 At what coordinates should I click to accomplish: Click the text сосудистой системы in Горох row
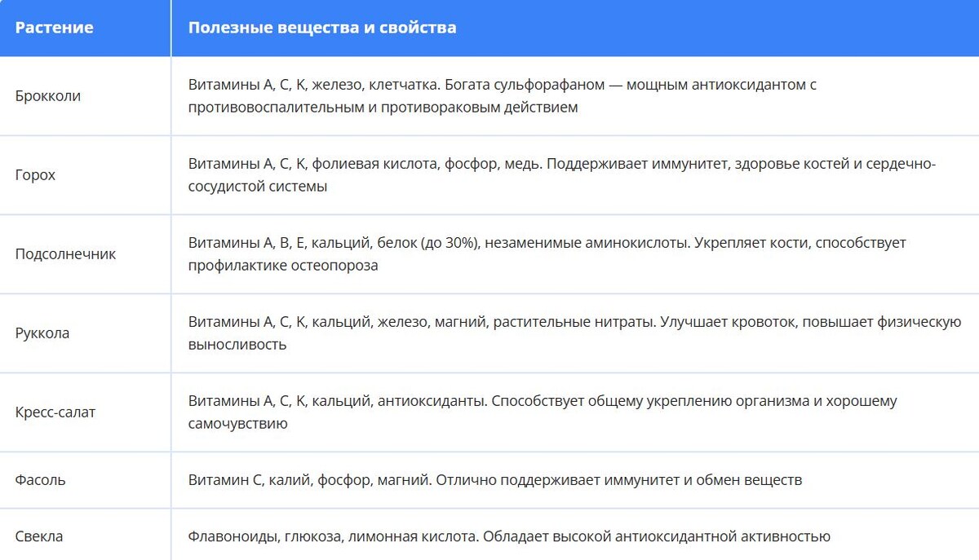(x=258, y=187)
